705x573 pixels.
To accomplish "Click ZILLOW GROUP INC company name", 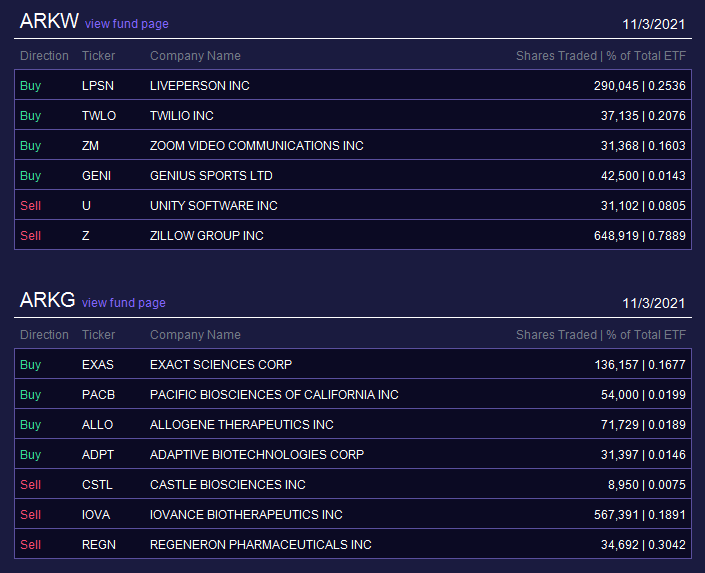I will 207,236.
